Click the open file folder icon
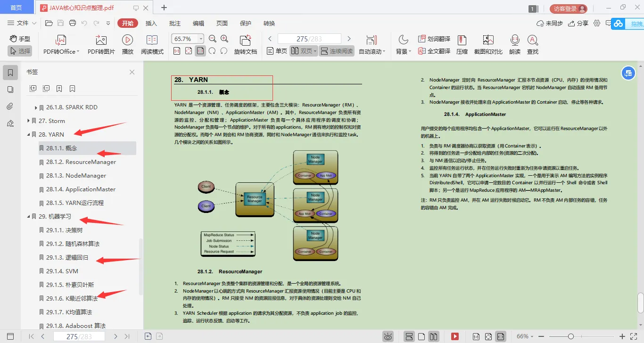644x343 pixels. (49, 23)
